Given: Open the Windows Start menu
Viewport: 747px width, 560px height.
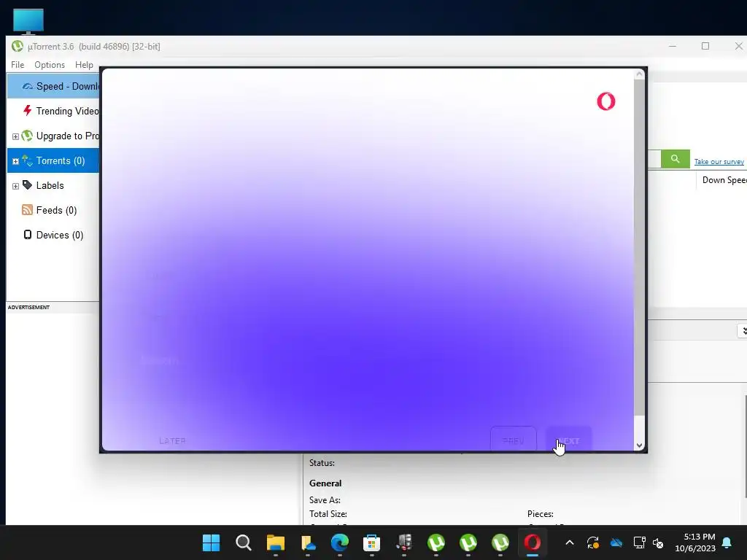Looking at the screenshot, I should [211, 542].
